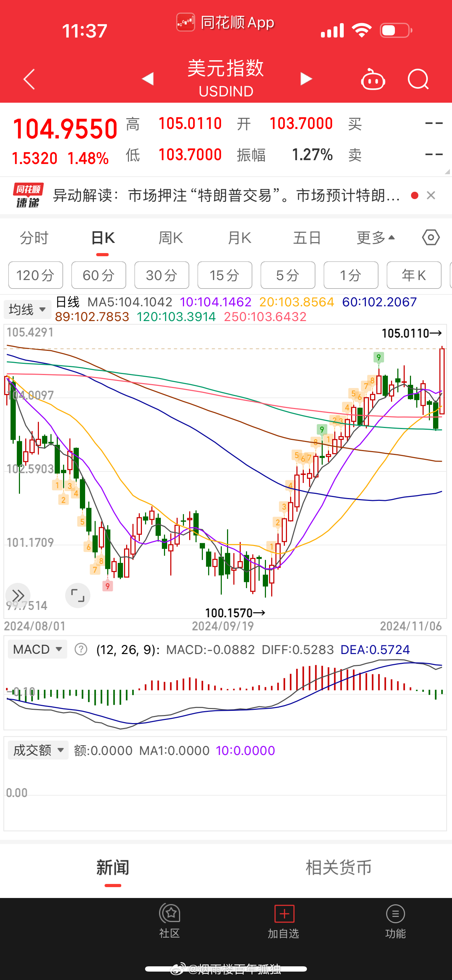The height and width of the screenshot is (980, 452).
Task: Tap the DIFF:0.5283 reading
Action: tap(297, 649)
